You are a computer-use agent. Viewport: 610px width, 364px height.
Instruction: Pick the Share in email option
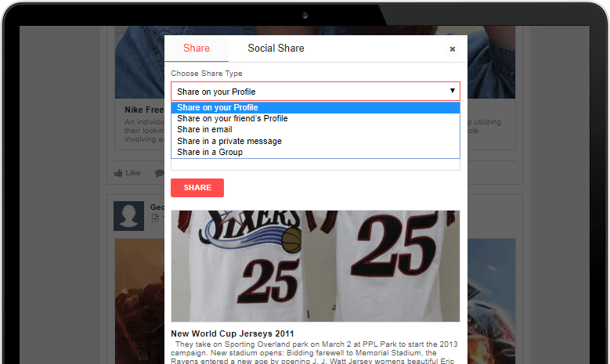tap(316, 129)
